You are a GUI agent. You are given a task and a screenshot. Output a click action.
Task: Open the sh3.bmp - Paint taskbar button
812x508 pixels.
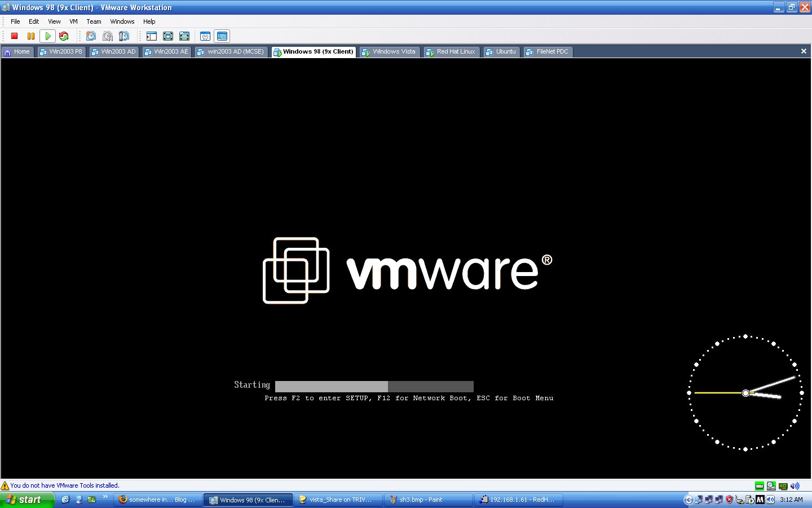coord(429,500)
